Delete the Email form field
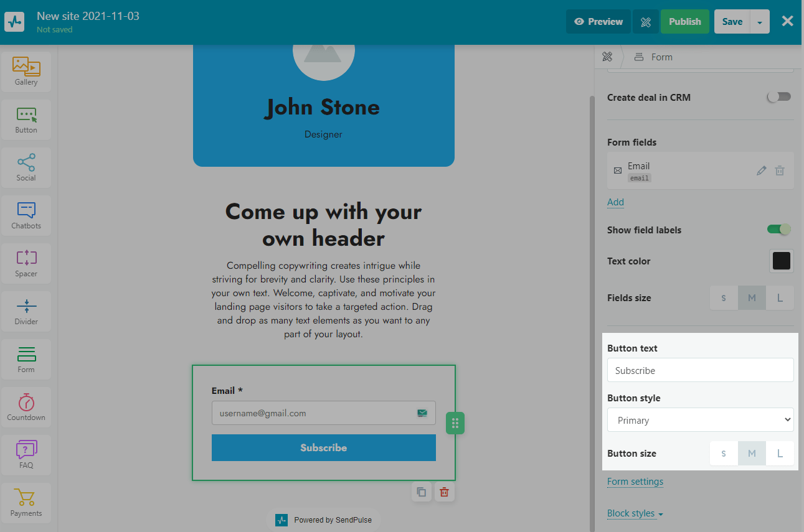 (x=780, y=170)
